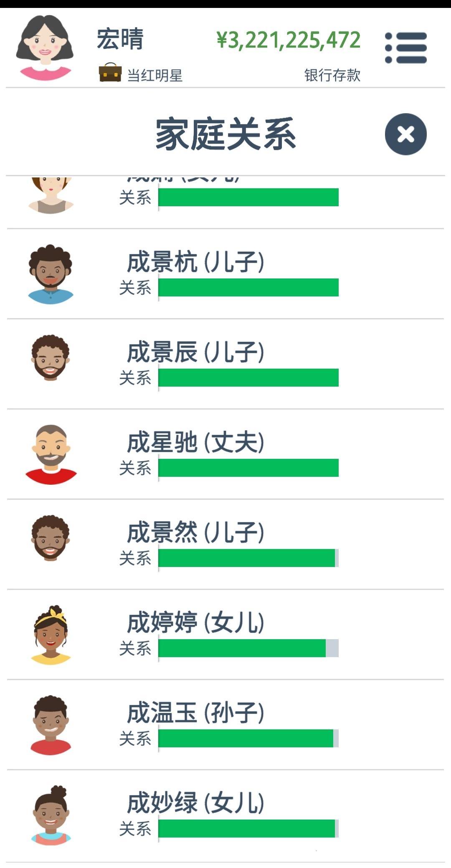Select the 成景杭 (儿子) name
The width and height of the screenshot is (451, 868).
195,262
